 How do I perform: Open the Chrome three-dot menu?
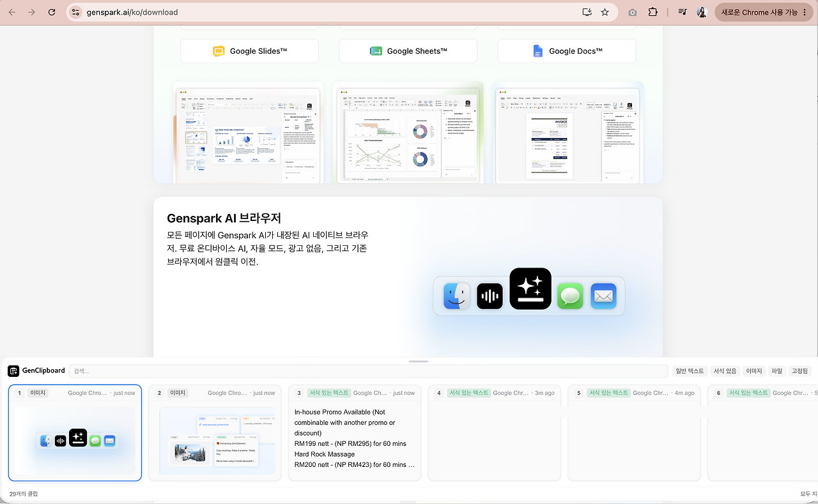click(805, 12)
